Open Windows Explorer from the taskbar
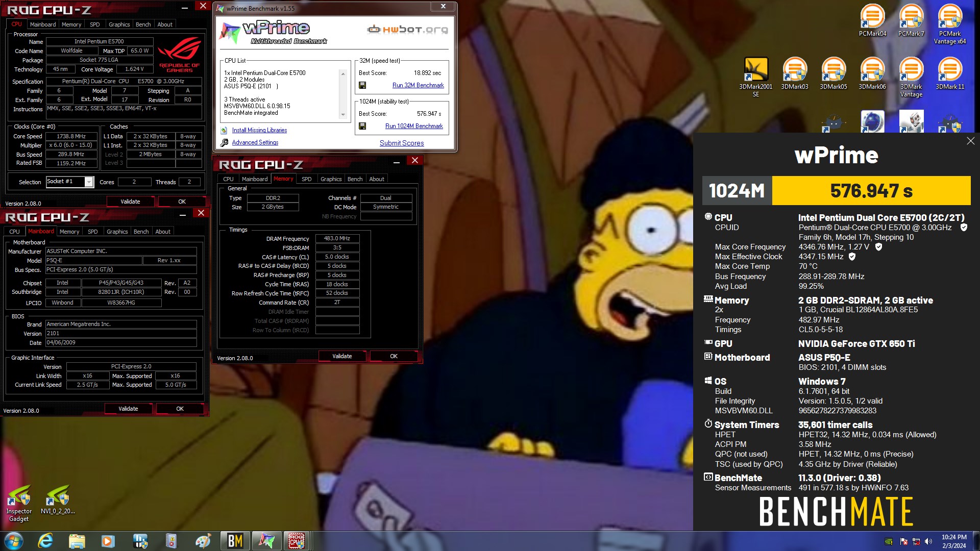 pos(77,541)
